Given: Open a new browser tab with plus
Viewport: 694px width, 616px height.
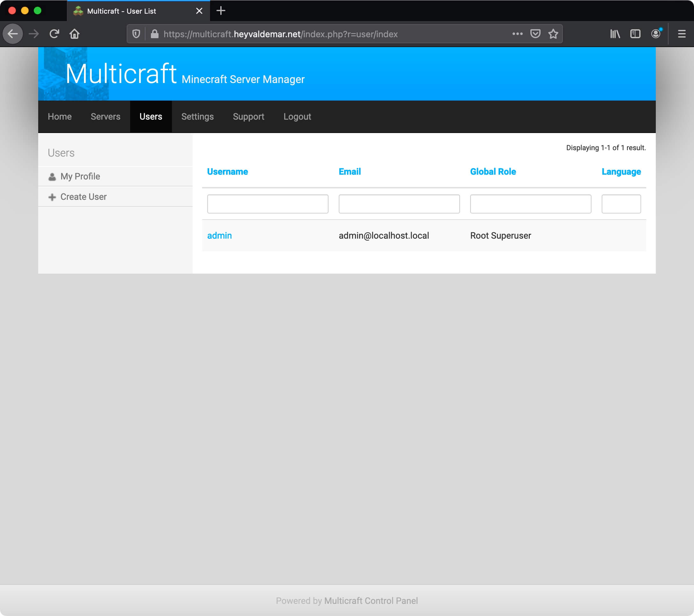Looking at the screenshot, I should [x=221, y=10].
